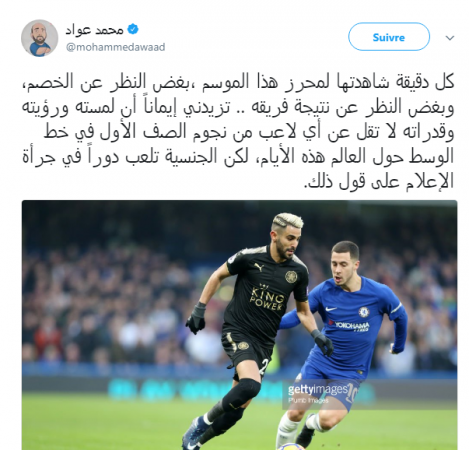Click the last line of tweet ending ذلك
This screenshot has height=450, width=469.
click(x=379, y=182)
